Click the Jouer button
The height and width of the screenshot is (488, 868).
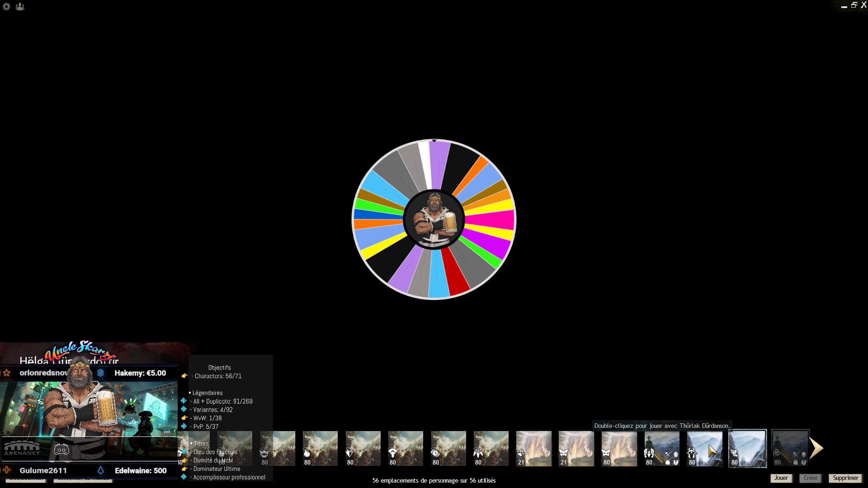(x=781, y=478)
